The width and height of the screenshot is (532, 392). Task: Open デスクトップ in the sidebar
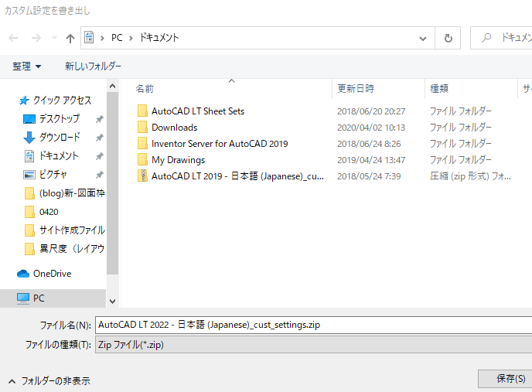60,118
